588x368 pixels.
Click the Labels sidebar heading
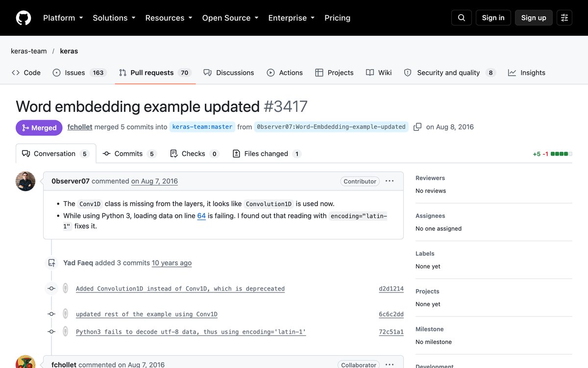[425, 254]
